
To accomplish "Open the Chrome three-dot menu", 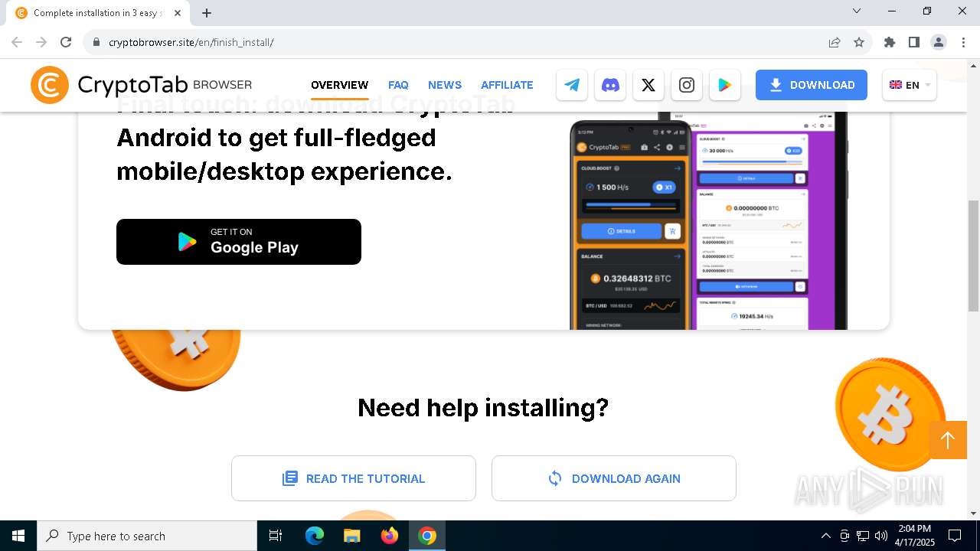I will point(963,42).
